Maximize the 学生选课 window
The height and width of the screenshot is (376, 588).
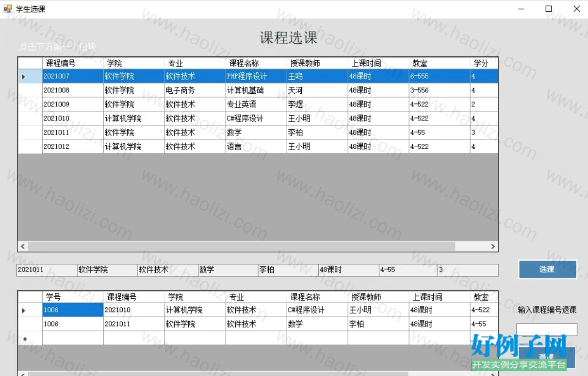coord(549,9)
